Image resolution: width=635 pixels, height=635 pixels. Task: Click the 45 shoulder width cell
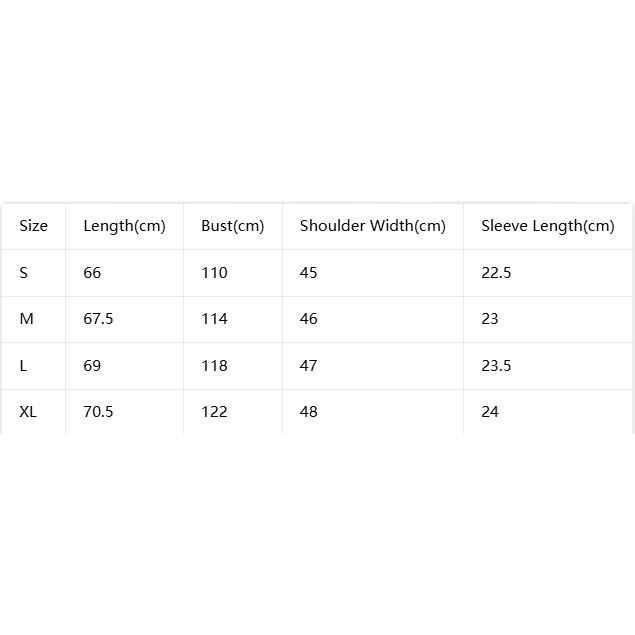click(308, 273)
